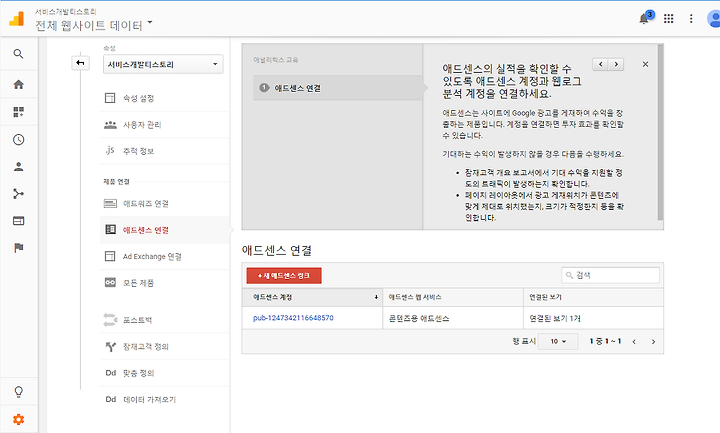Screen dimensions: 720x433
Task: Go to next tip in education panel
Action: pos(616,64)
